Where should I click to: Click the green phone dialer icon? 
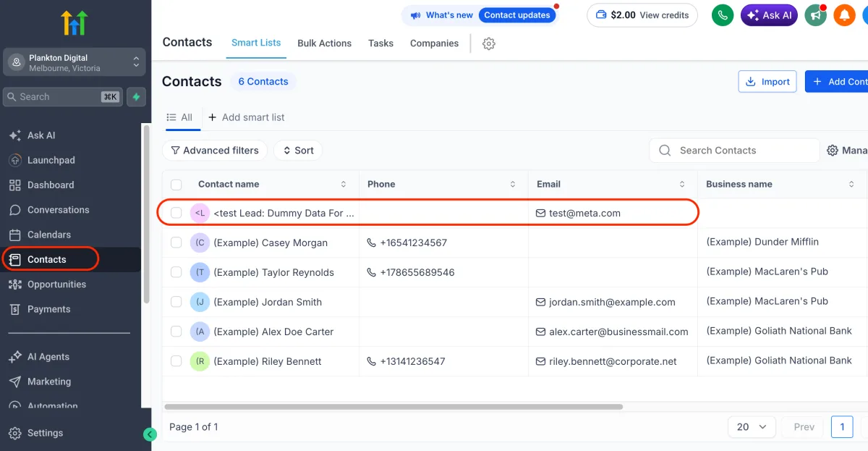(723, 15)
